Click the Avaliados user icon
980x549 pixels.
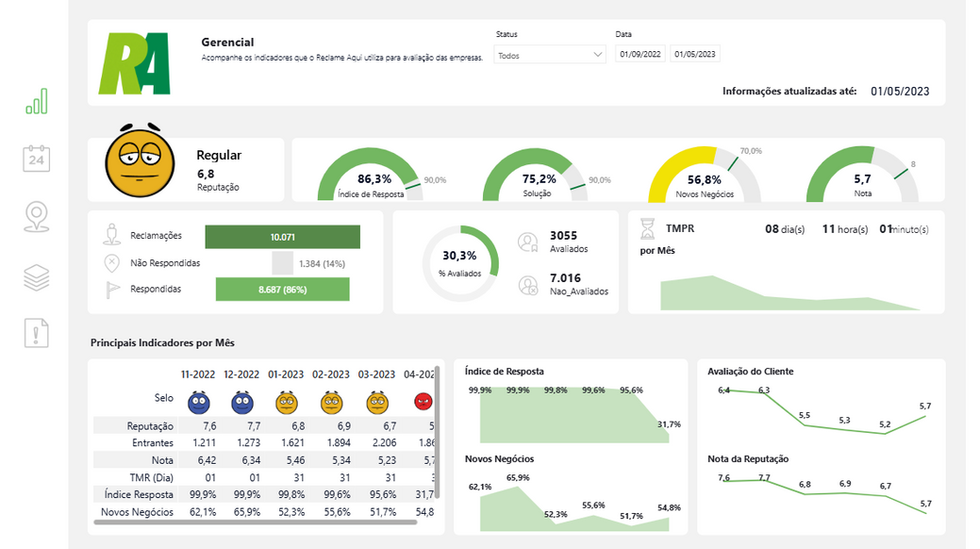(x=528, y=242)
